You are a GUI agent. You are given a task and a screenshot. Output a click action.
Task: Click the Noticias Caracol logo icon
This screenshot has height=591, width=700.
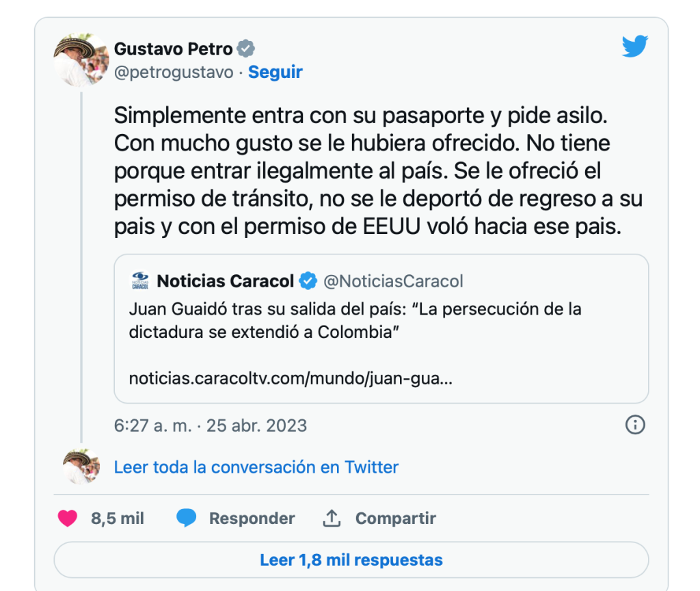point(139,280)
